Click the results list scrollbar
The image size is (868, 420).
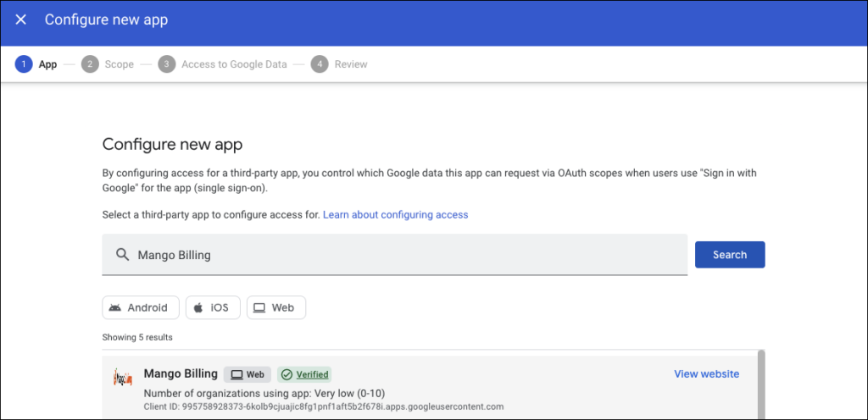[x=762, y=384]
